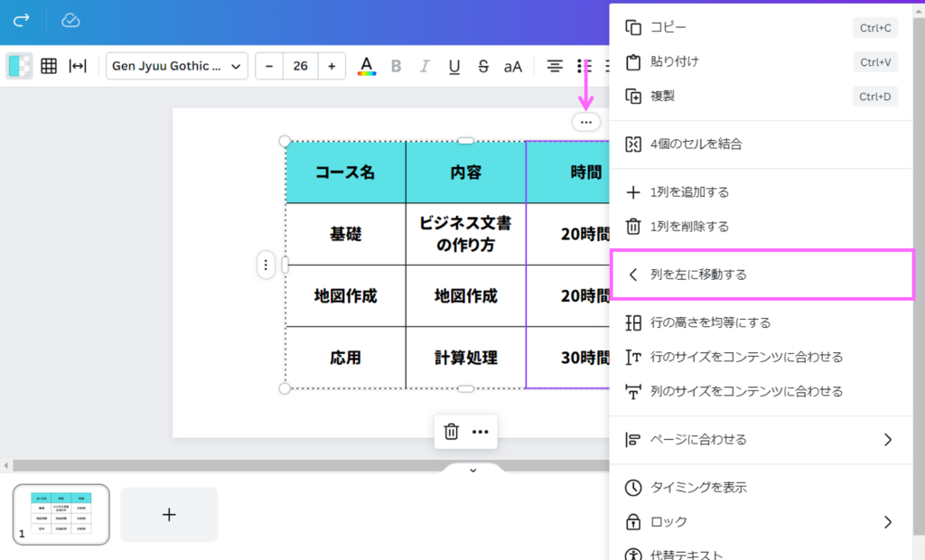The image size is (925, 560).
Task: Open the Gen Jyuu Gothic font dropdown
Action: [177, 66]
